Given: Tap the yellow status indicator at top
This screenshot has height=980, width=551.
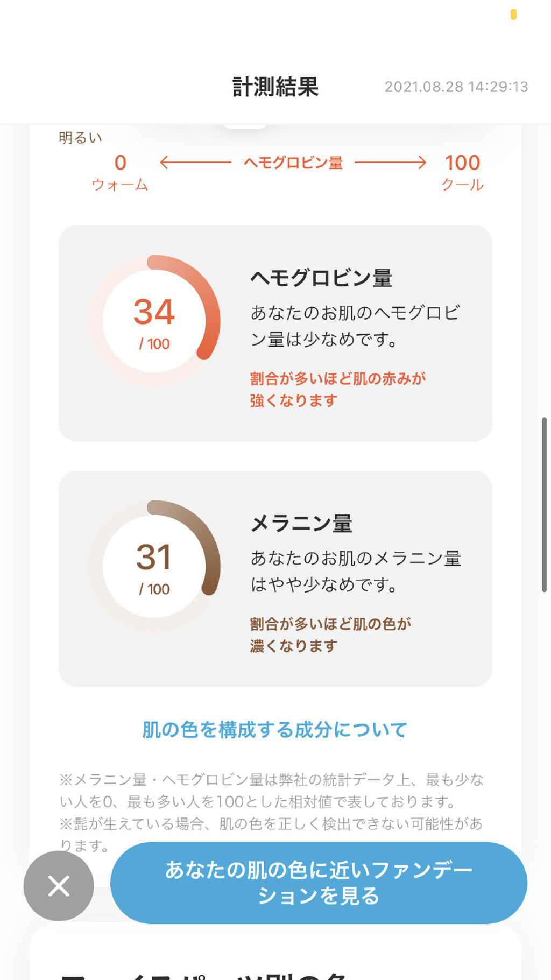Looking at the screenshot, I should tap(513, 15).
